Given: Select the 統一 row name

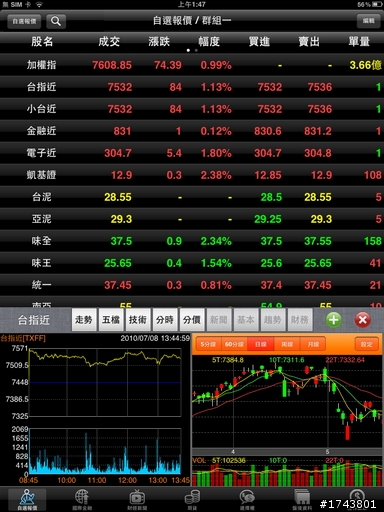Looking at the screenshot, I should pos(41,285).
